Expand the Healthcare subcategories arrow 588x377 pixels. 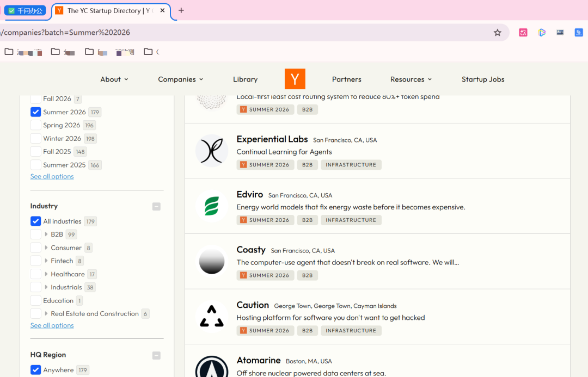coord(46,274)
